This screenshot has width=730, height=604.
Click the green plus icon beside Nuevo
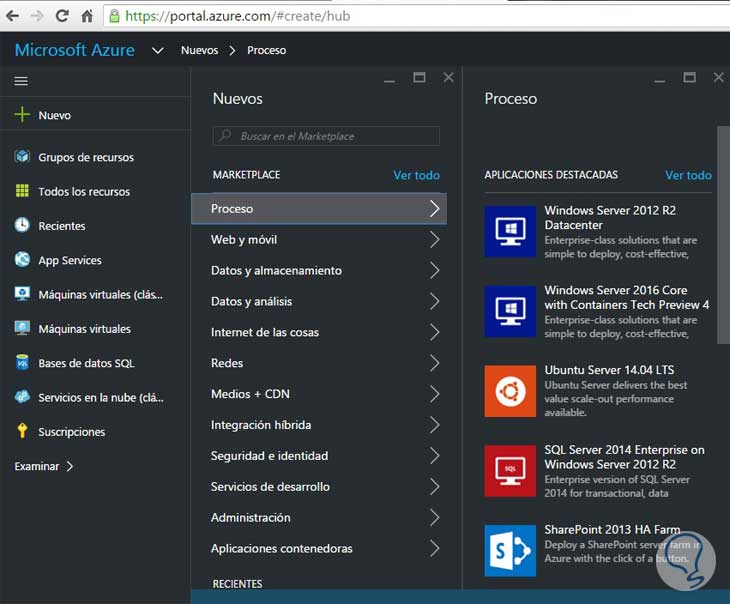(22, 114)
